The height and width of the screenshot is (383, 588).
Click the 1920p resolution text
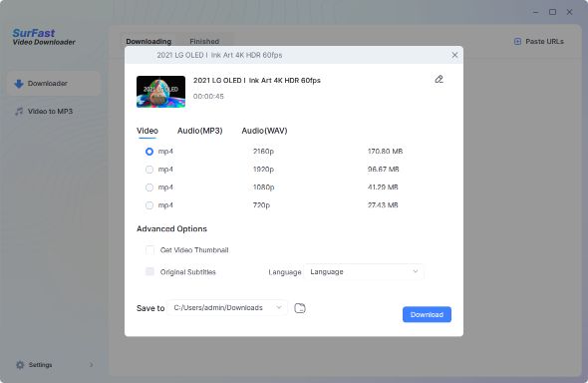pyautogui.click(x=263, y=170)
